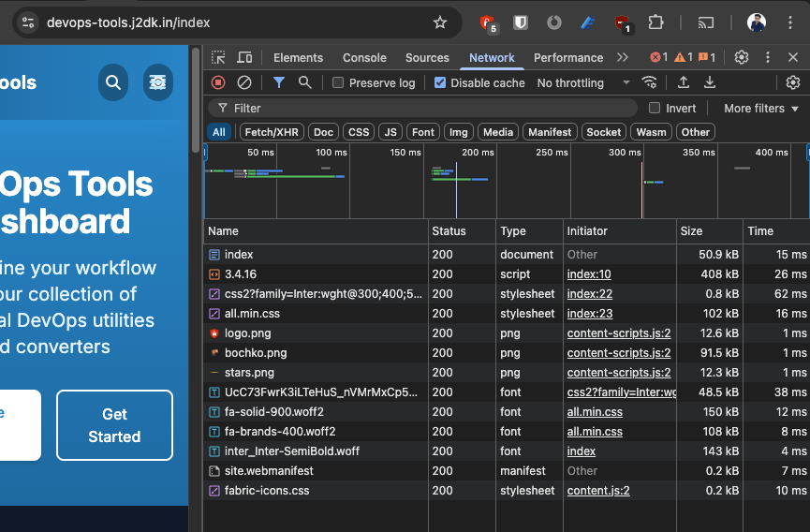Open the Sources tab
This screenshot has height=532, width=810.
point(427,57)
